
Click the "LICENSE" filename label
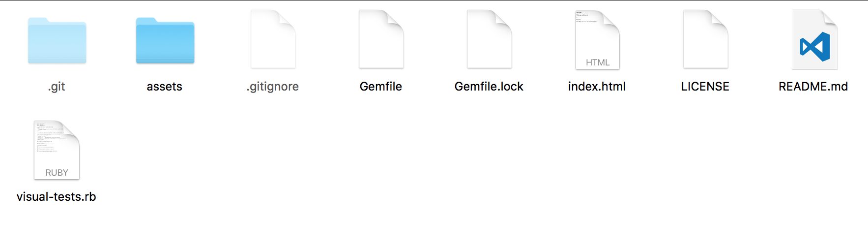click(705, 87)
